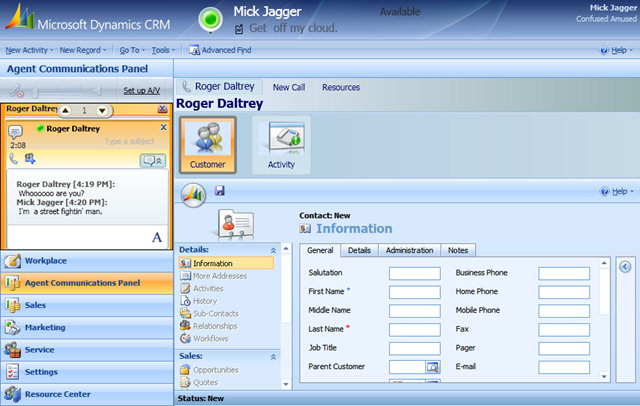The height and width of the screenshot is (406, 640).
Task: Collapse the Sales section in form nav
Action: (x=273, y=357)
